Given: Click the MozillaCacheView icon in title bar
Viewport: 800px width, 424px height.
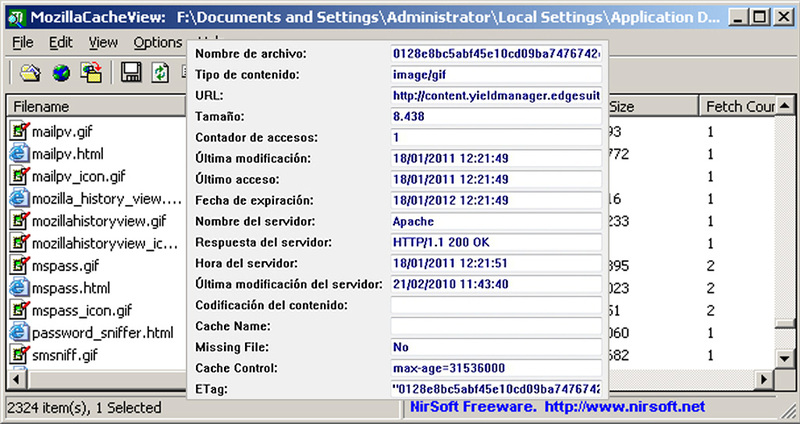Looking at the screenshot, I should [17, 18].
